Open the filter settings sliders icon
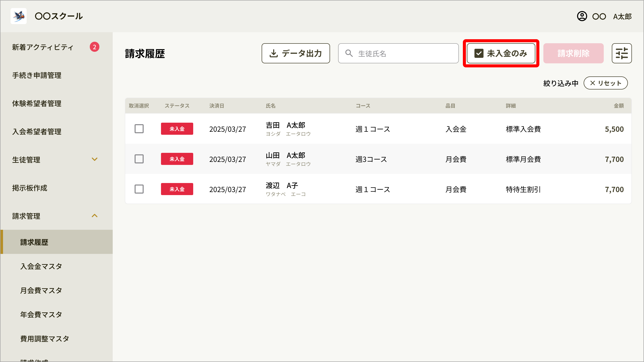Image resolution: width=644 pixels, height=362 pixels. coord(622,53)
